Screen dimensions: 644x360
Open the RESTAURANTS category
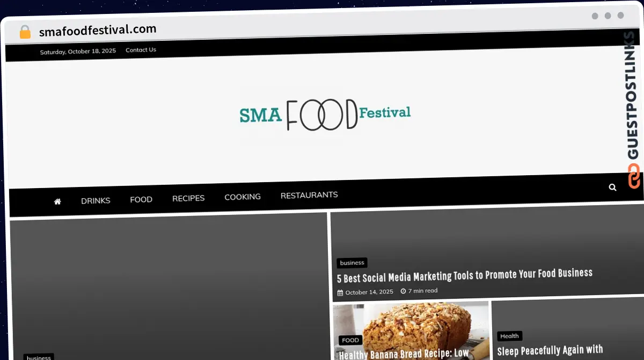(309, 195)
